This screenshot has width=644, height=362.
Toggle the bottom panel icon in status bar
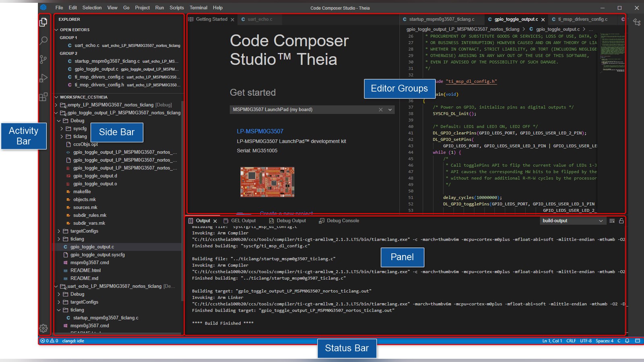coord(637,341)
